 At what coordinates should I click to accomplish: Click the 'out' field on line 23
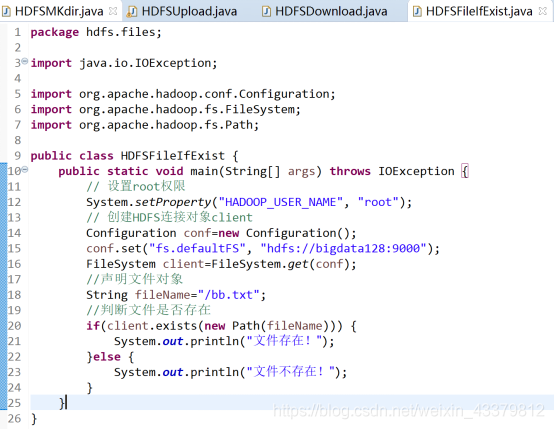click(x=173, y=373)
